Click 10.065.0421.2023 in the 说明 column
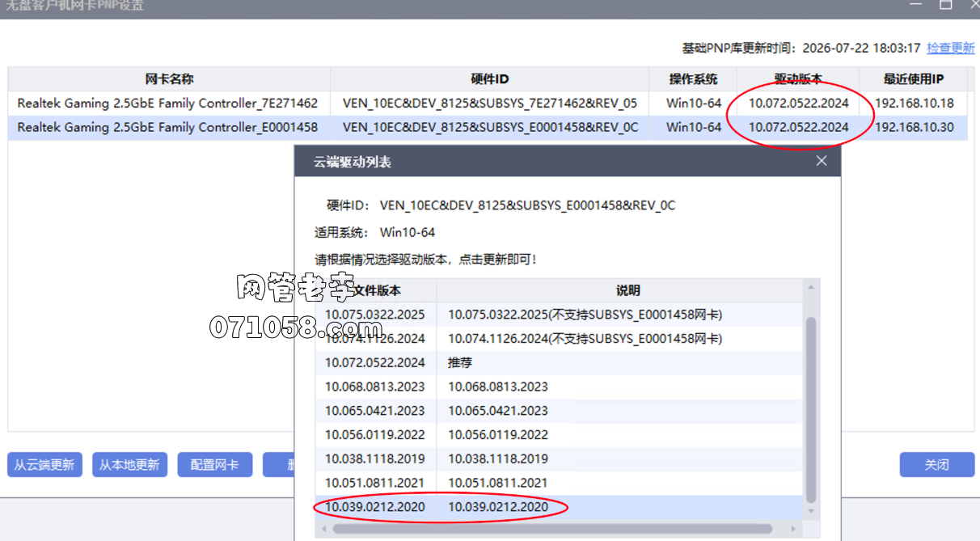 (x=498, y=411)
